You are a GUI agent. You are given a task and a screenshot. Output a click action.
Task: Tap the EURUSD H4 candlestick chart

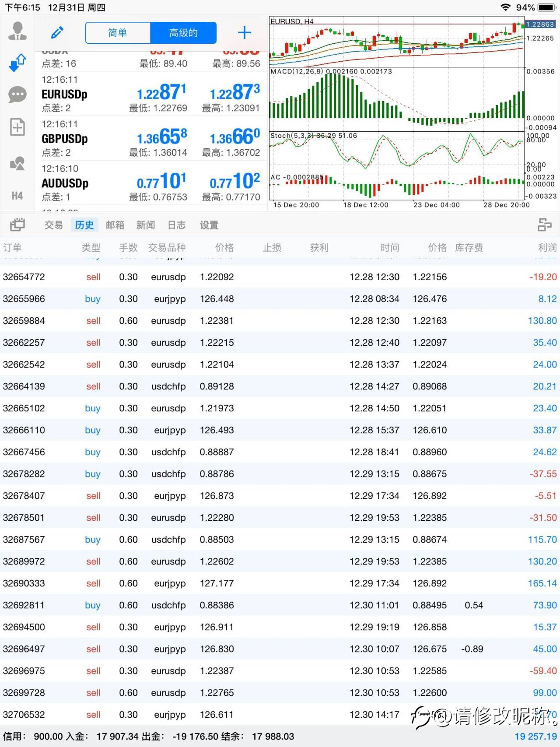[397, 42]
